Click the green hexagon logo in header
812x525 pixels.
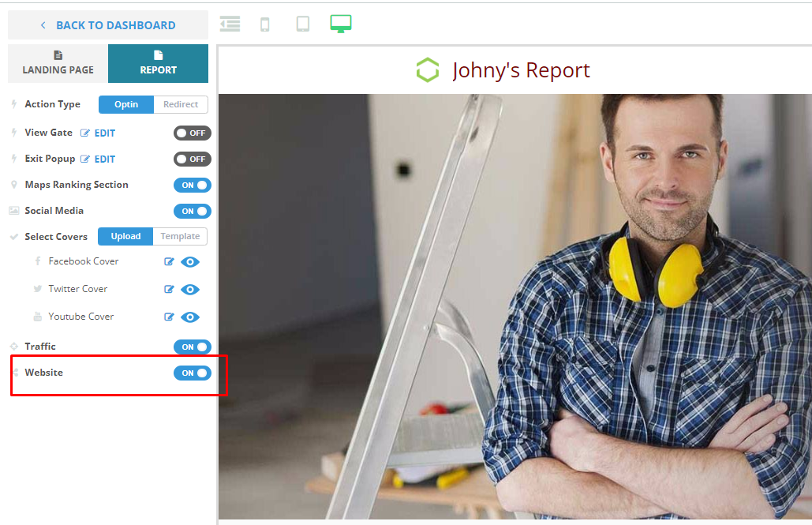point(427,70)
